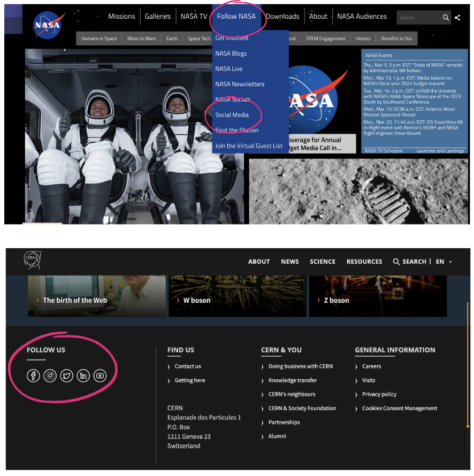
Task: Open the Visits link
Action: (369, 380)
